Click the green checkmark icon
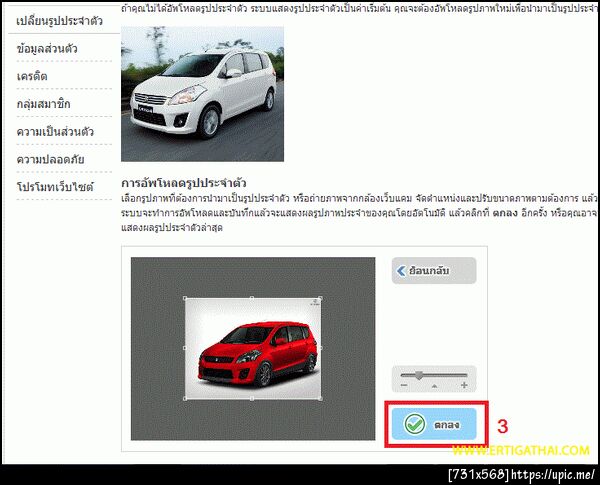Image resolution: width=600 pixels, height=485 pixels. (x=414, y=424)
